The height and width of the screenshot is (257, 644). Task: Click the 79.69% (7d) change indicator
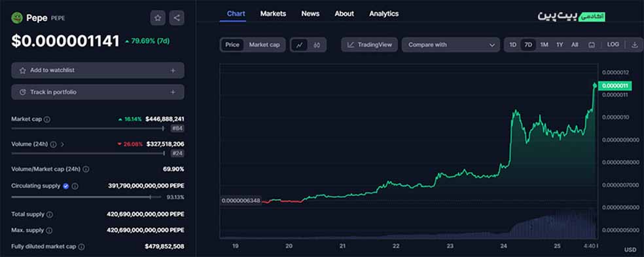147,41
